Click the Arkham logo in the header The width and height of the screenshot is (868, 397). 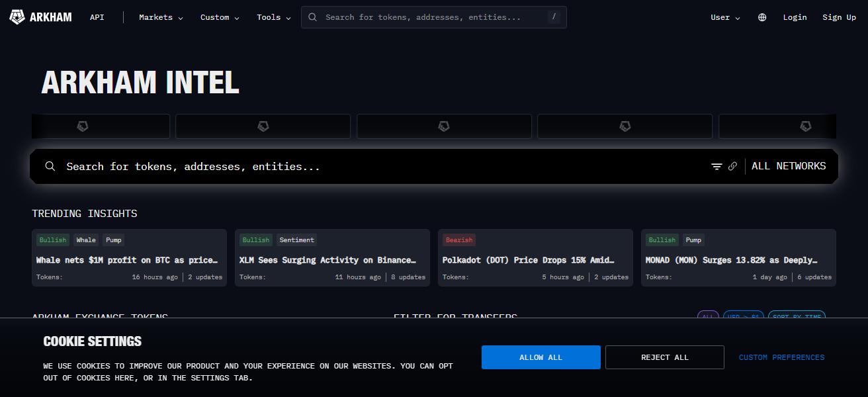(x=40, y=17)
